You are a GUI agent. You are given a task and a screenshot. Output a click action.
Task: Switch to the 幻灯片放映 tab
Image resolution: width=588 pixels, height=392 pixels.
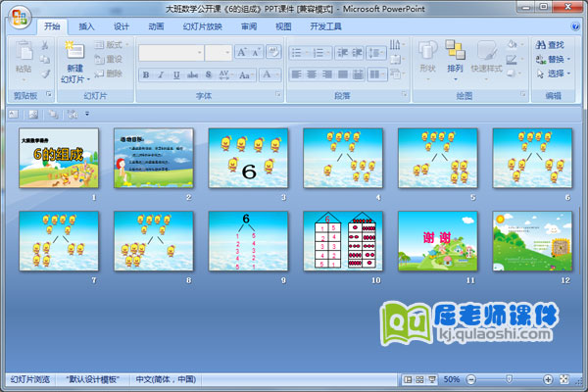point(202,26)
